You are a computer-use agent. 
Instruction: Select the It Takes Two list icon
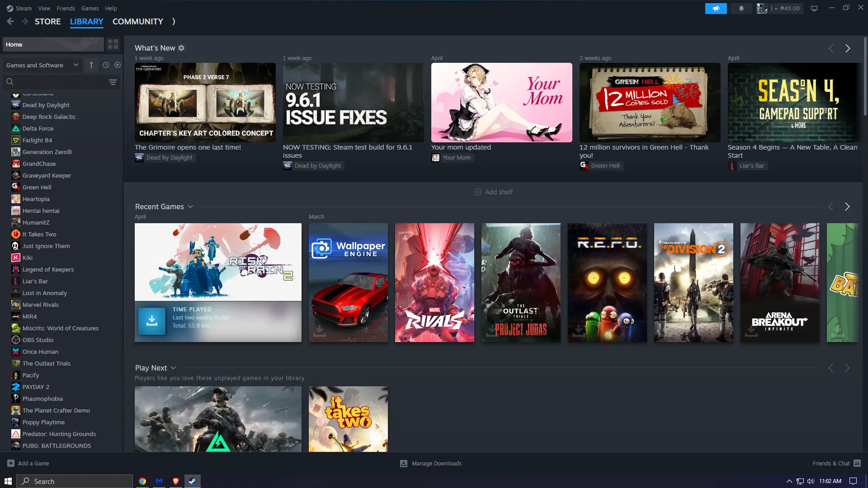[x=16, y=234]
